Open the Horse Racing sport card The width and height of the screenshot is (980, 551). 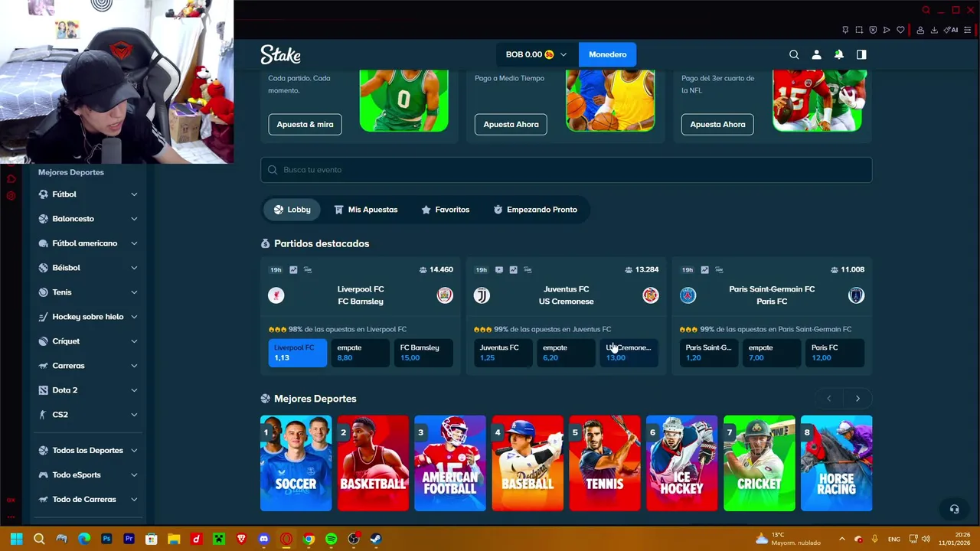(x=836, y=463)
